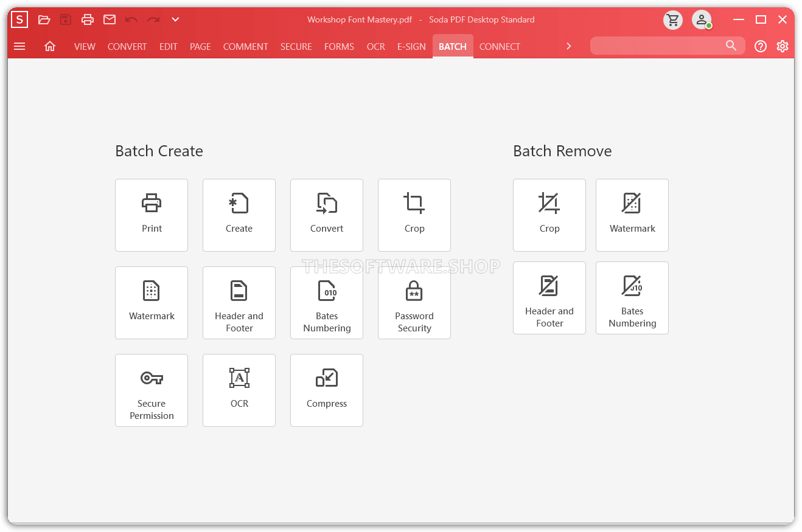Open the Password Security batch tool

pyautogui.click(x=414, y=302)
